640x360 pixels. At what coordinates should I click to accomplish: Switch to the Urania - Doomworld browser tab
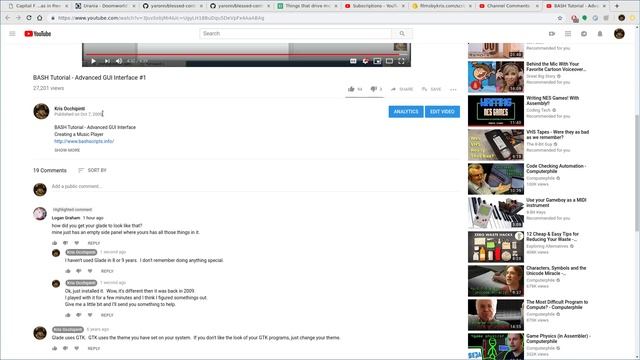point(105,6)
